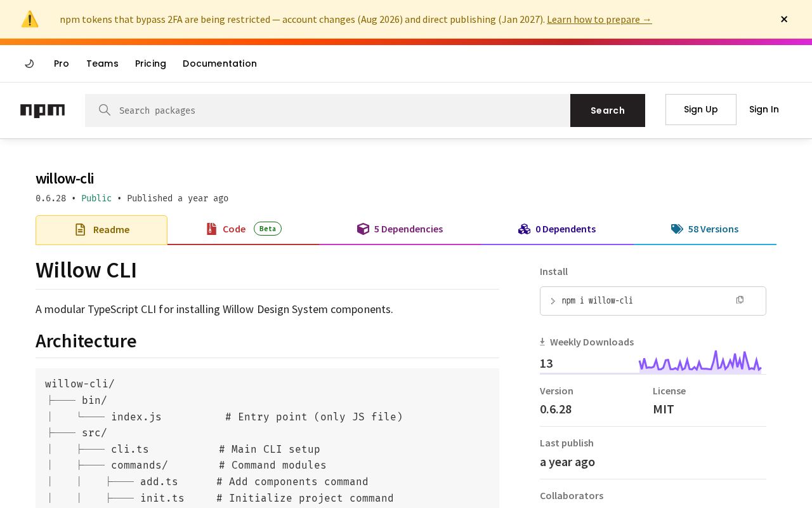Click the Sign In link
This screenshot has height=508, width=812.
tap(764, 109)
